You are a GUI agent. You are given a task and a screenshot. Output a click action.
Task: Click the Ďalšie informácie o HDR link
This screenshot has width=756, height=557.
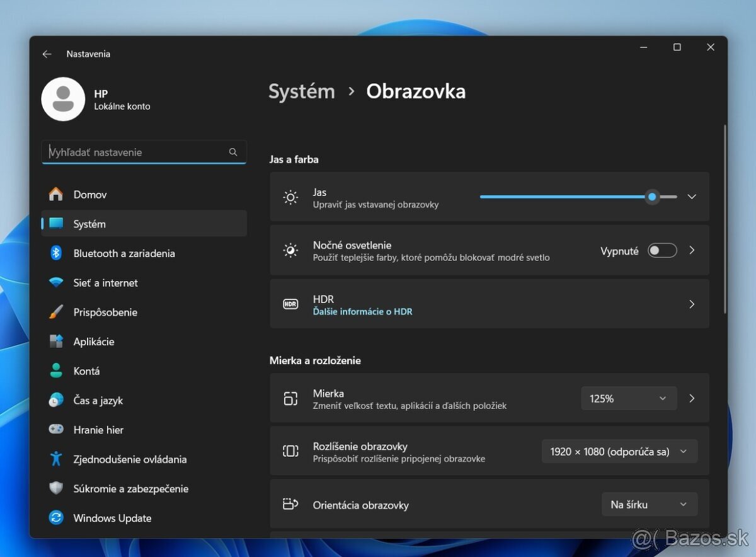[x=362, y=311]
